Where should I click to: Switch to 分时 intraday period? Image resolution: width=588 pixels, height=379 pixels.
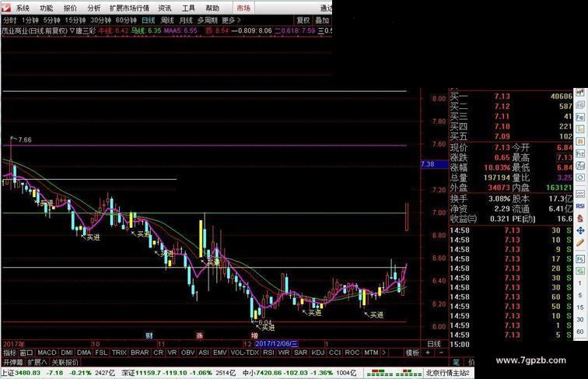[10, 20]
